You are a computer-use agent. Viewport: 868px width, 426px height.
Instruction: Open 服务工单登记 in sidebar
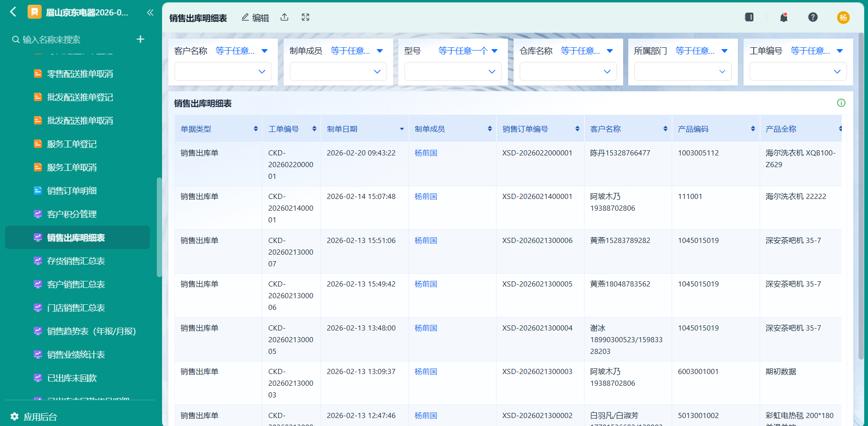pyautogui.click(x=77, y=144)
